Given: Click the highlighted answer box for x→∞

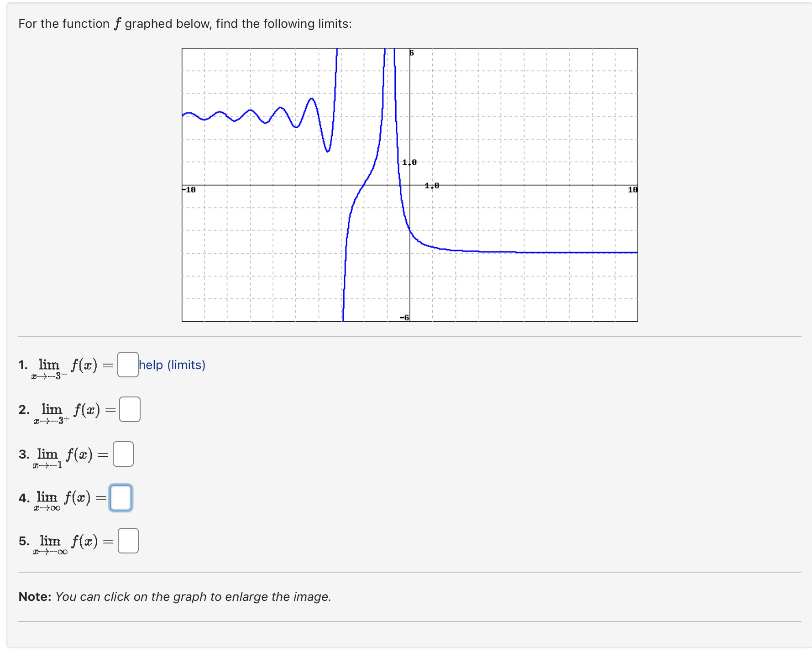Looking at the screenshot, I should tap(121, 497).
